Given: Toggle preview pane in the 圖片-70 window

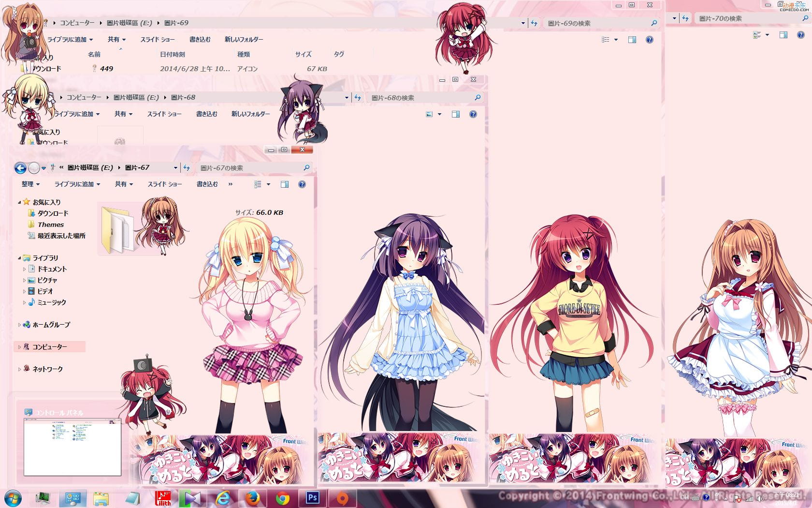Looking at the screenshot, I should click(x=783, y=35).
